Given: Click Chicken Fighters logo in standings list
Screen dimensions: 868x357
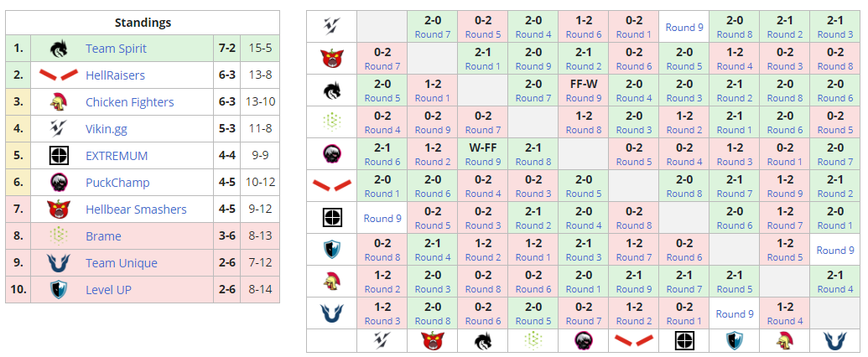Looking at the screenshot, I should pyautogui.click(x=58, y=102).
